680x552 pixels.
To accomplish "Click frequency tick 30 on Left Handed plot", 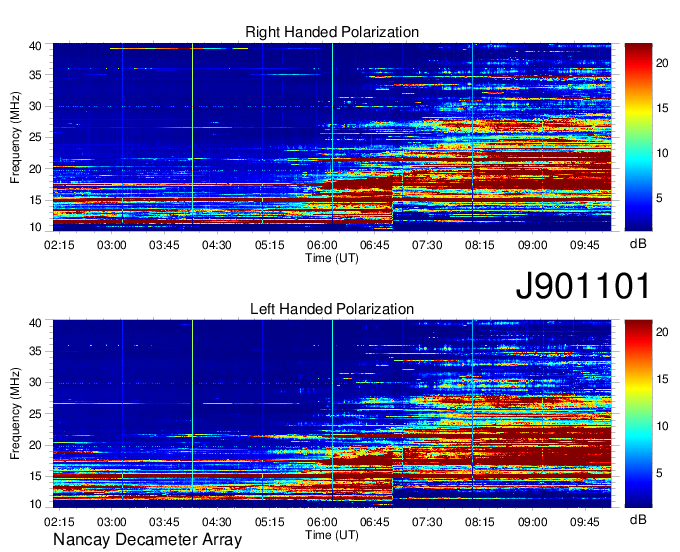I will click(35, 383).
